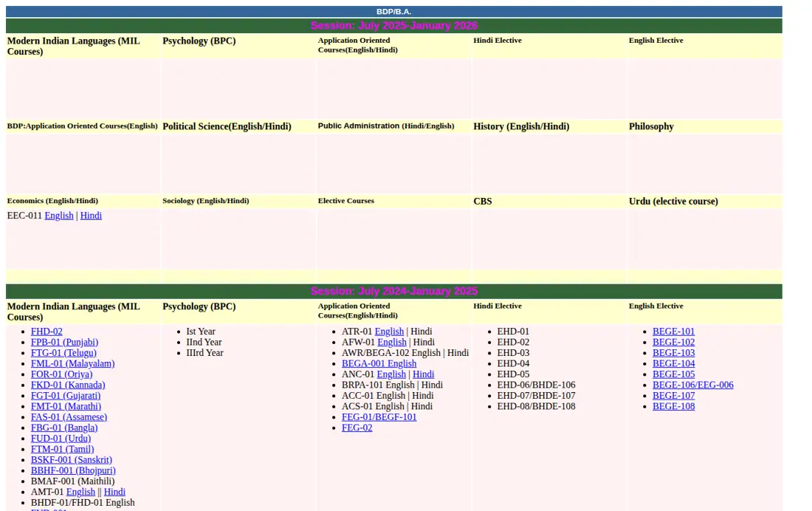
Task: Open the BEGE-103 link
Action: (x=674, y=353)
